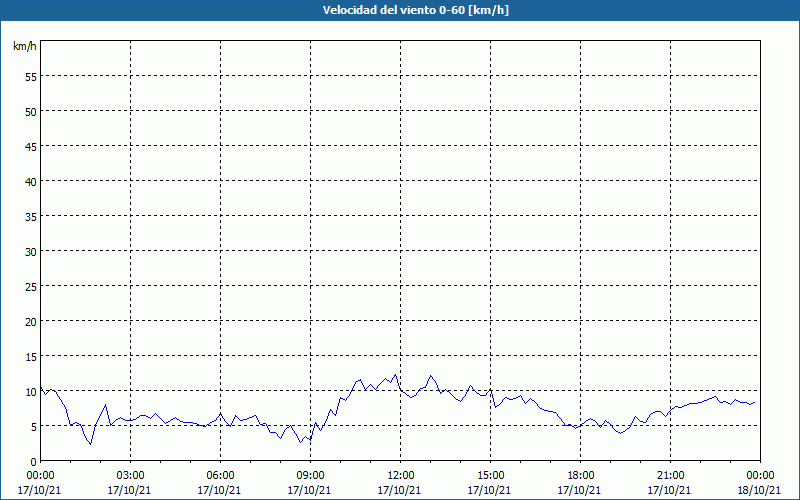Click the 18/10/21 date label
Screen dimensions: 800x500
point(760,490)
